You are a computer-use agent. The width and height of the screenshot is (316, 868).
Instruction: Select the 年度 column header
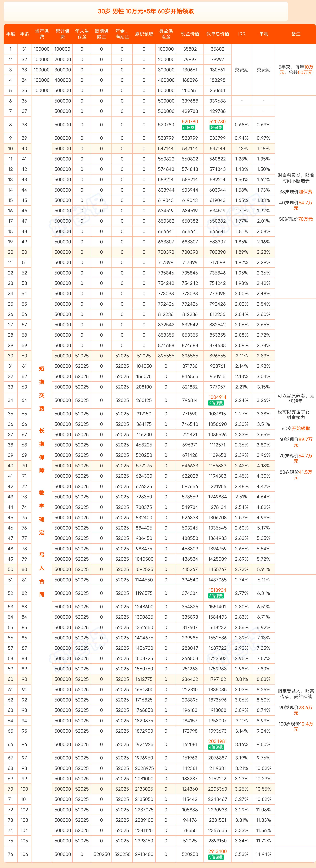coord(10,34)
